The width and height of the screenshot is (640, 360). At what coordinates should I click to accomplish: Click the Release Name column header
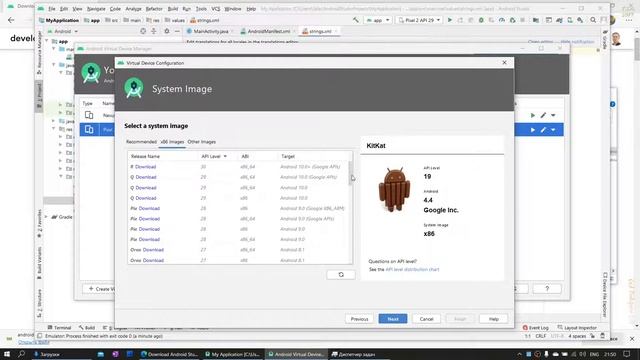coord(145,156)
